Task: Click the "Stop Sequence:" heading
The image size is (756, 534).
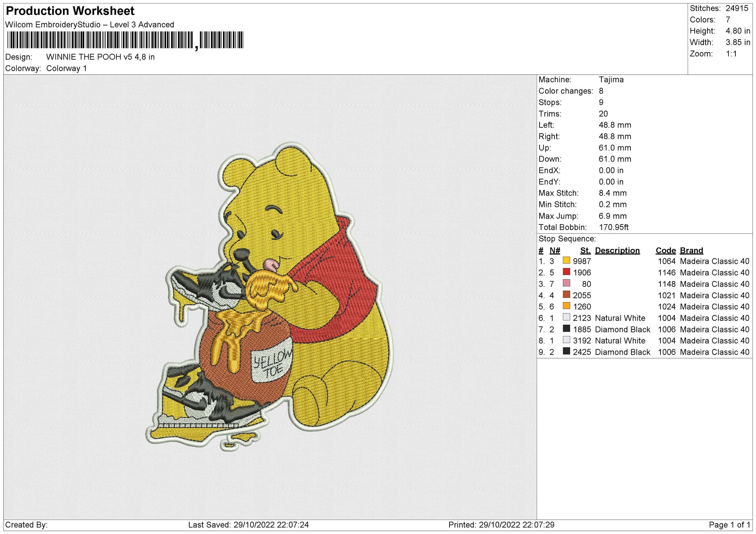Action: click(567, 239)
